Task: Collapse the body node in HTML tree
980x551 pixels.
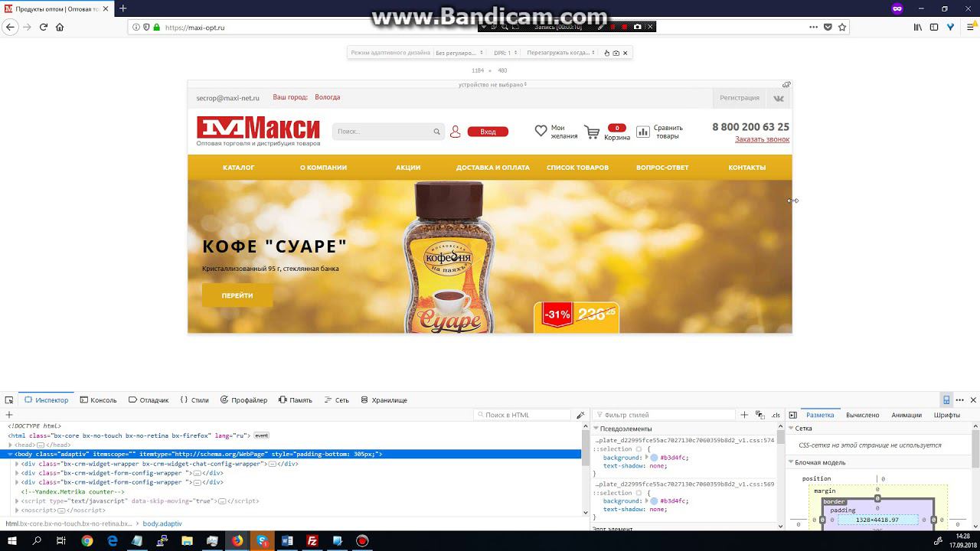Action: (x=10, y=454)
